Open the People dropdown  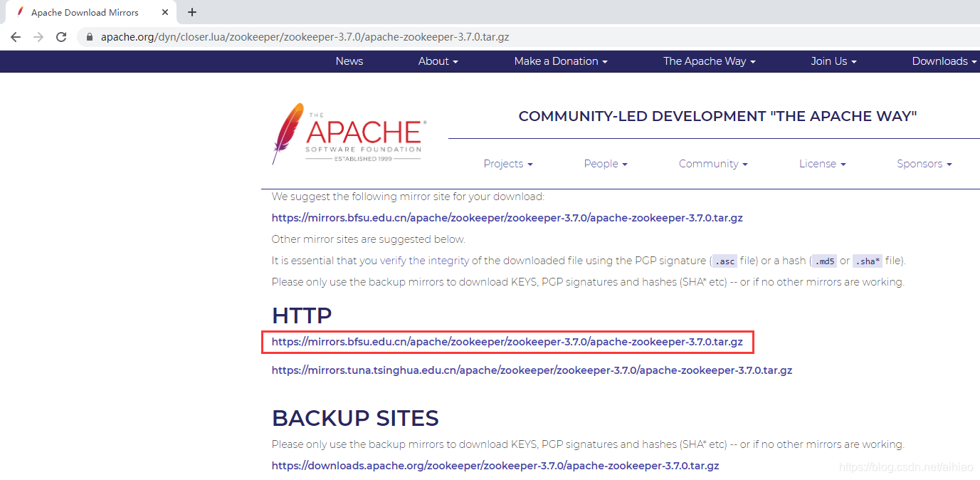606,164
